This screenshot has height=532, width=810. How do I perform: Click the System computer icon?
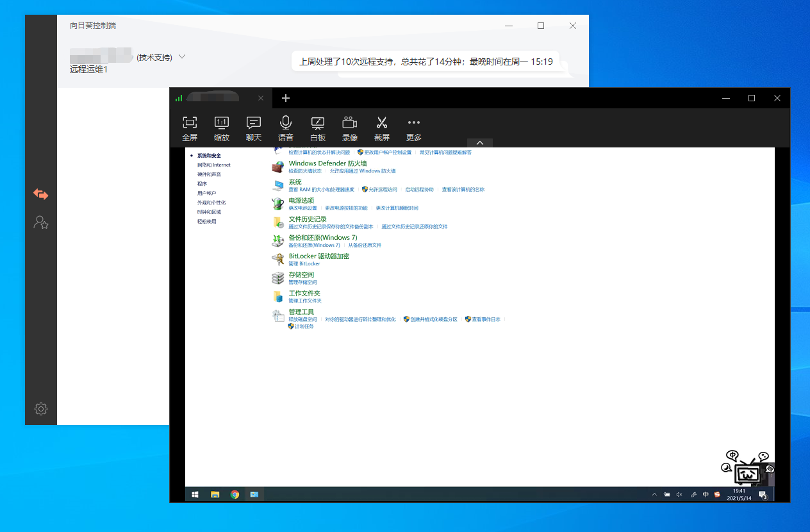tap(277, 185)
